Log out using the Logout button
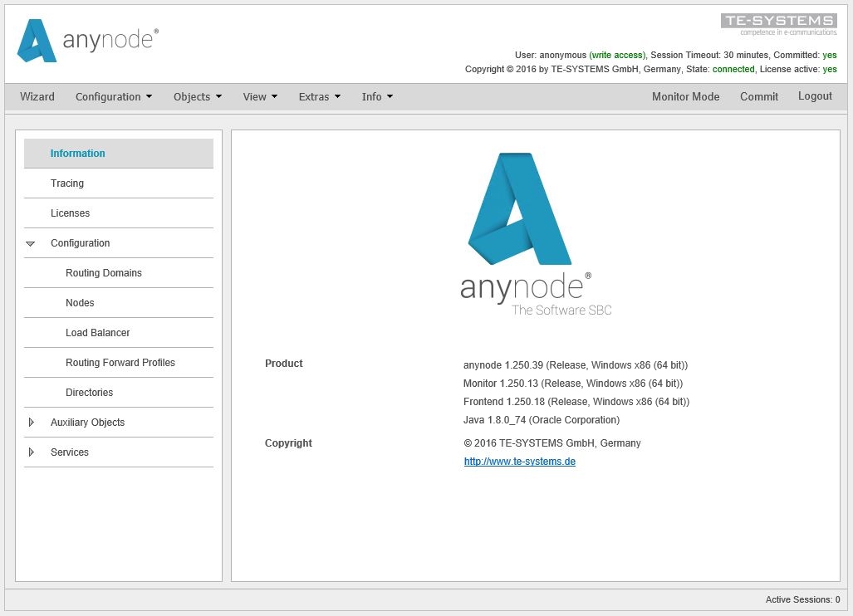This screenshot has height=616, width=853. coord(815,96)
